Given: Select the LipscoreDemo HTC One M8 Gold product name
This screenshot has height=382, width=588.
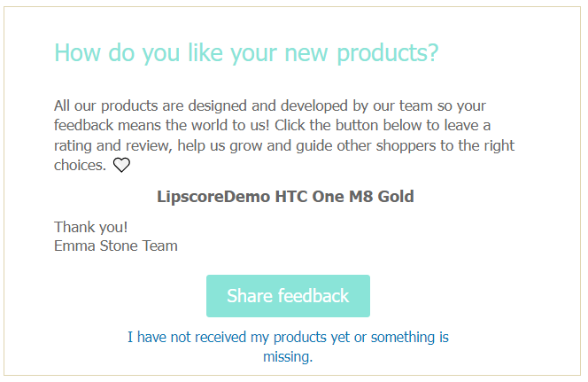Looking at the screenshot, I should 285,196.
